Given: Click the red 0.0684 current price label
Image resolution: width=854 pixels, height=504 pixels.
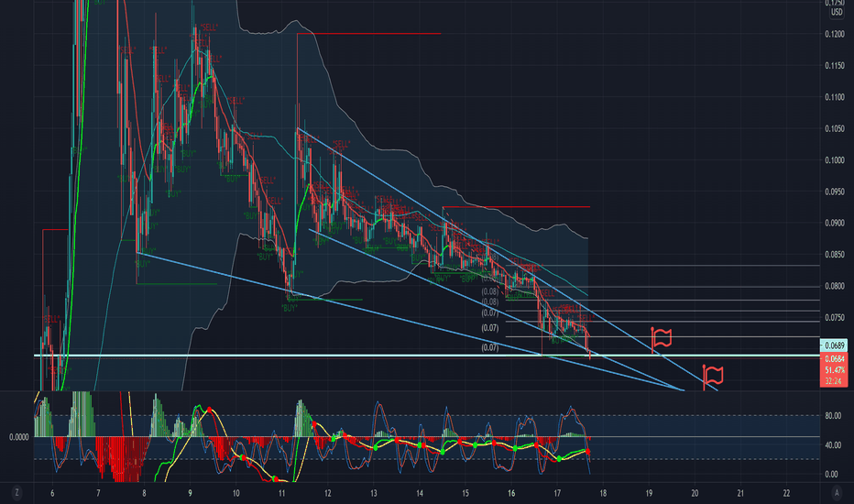Looking at the screenshot, I should click(x=834, y=358).
